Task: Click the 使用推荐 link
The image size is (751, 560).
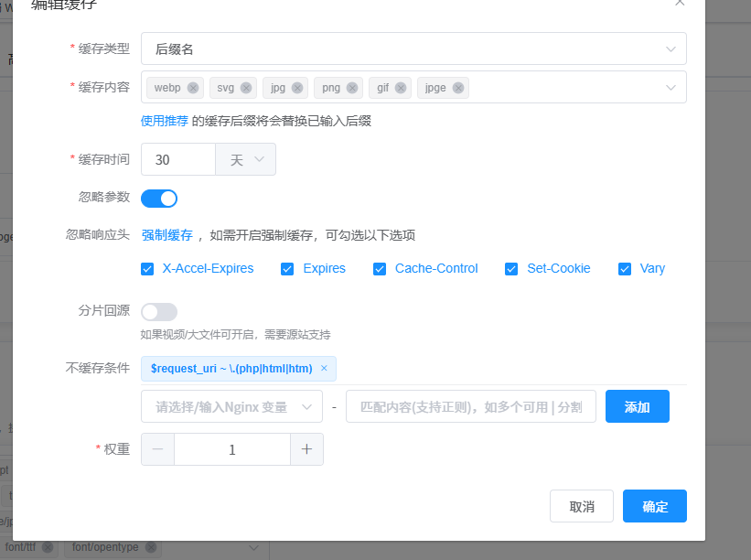Action: click(165, 121)
